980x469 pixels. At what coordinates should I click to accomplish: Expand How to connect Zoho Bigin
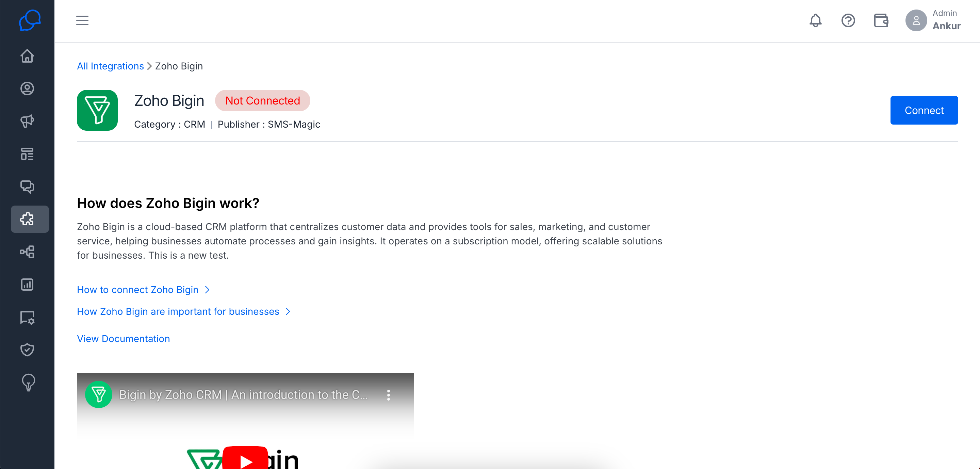143,290
